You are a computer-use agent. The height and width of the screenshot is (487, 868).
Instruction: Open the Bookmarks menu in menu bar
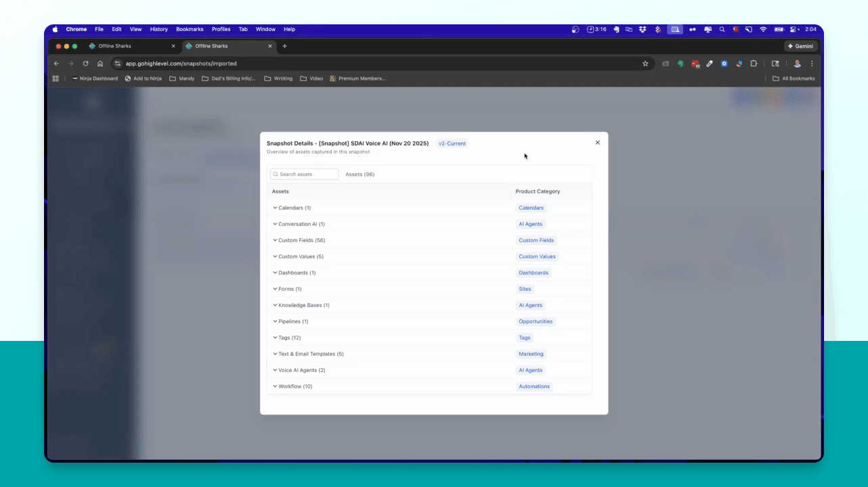coord(190,29)
